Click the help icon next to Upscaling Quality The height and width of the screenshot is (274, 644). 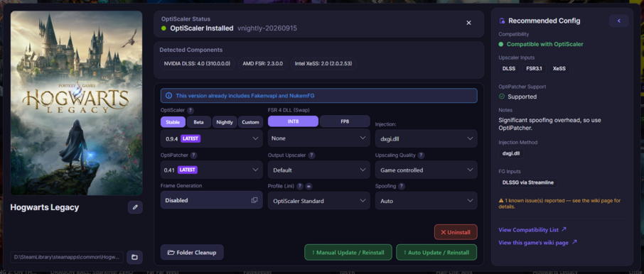421,155
